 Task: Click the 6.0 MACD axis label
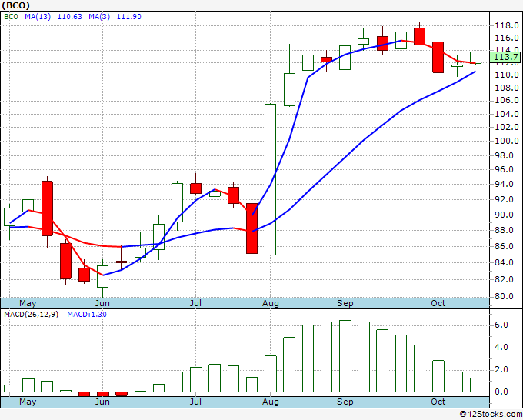tap(501, 325)
